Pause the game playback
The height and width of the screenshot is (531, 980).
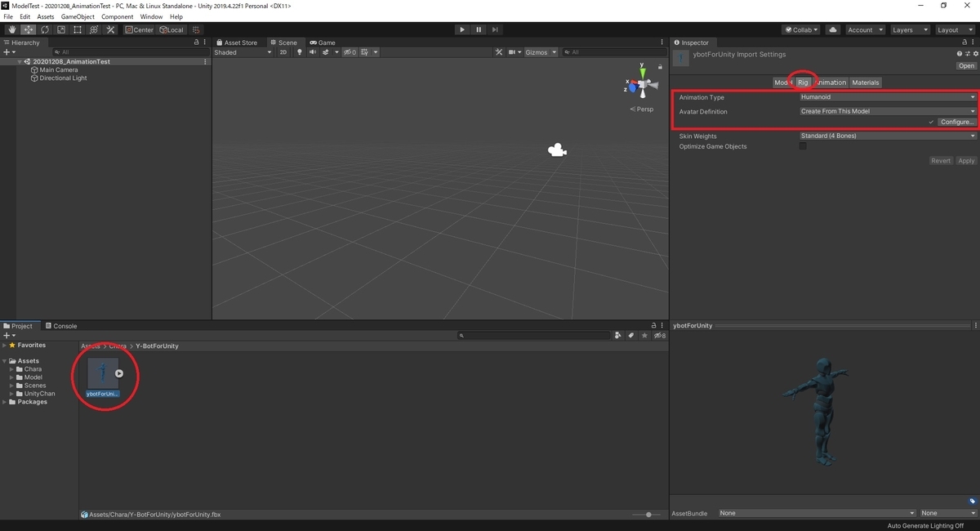pos(479,29)
